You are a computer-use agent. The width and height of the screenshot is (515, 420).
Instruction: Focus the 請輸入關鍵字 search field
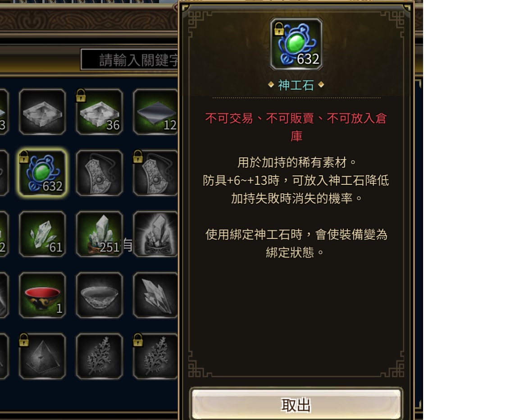(130, 59)
